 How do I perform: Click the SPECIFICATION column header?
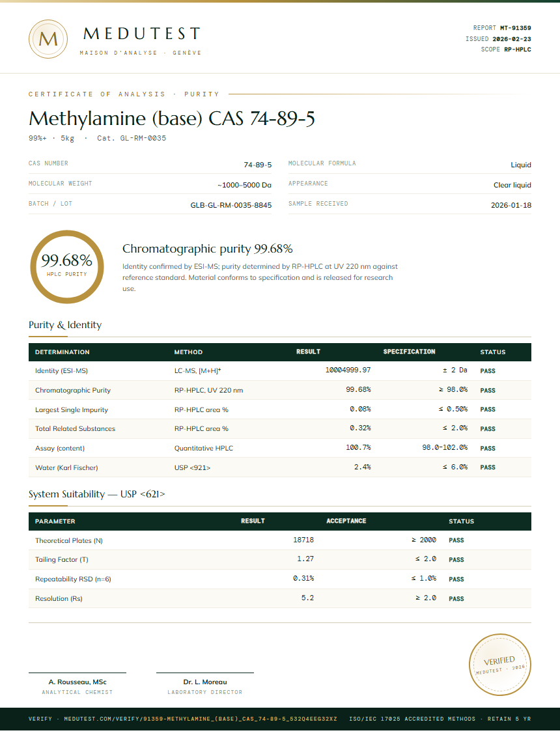(x=409, y=352)
